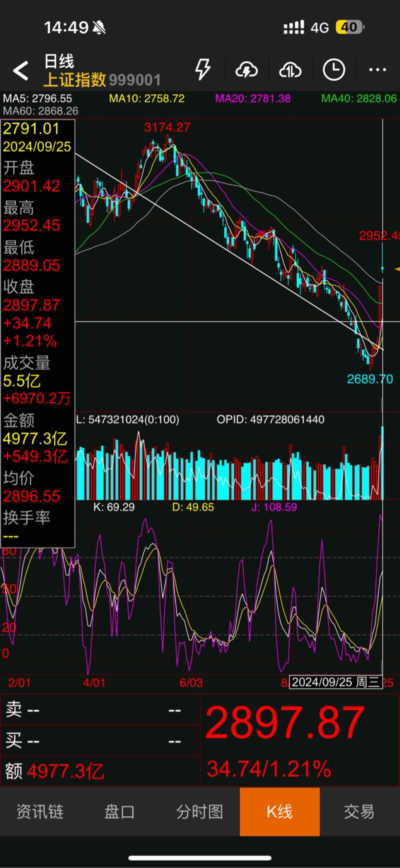The image size is (400, 868).
Task: Tap the 4/01 date axis label
Action: pos(94,683)
